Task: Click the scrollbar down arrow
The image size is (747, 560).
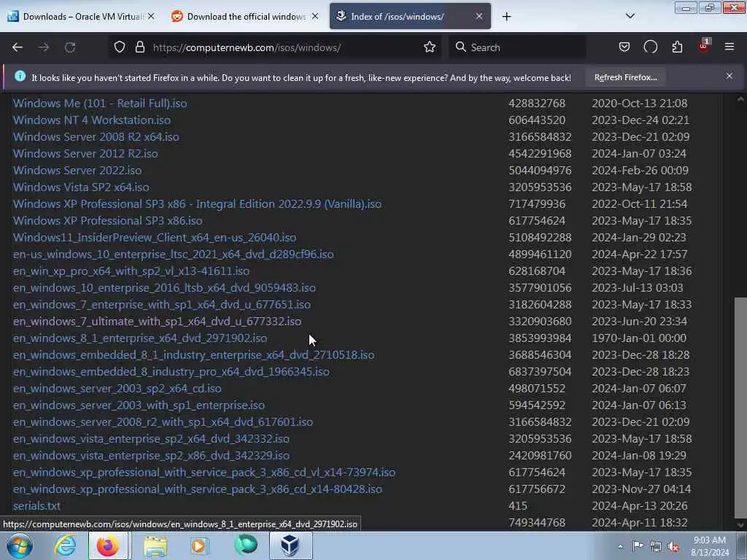Action: coord(740,525)
